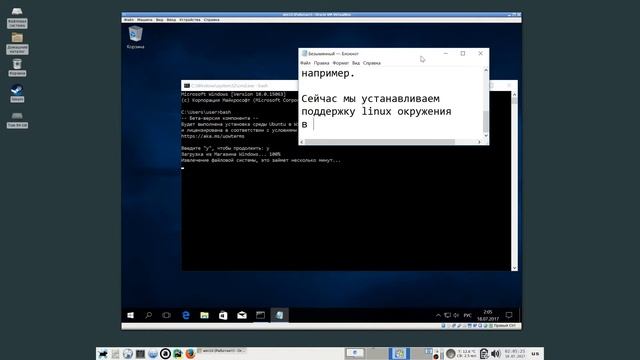The height and width of the screenshot is (360, 640).
Task: Click Notepad horizontal scrollbar thumb
Action: coord(380,142)
